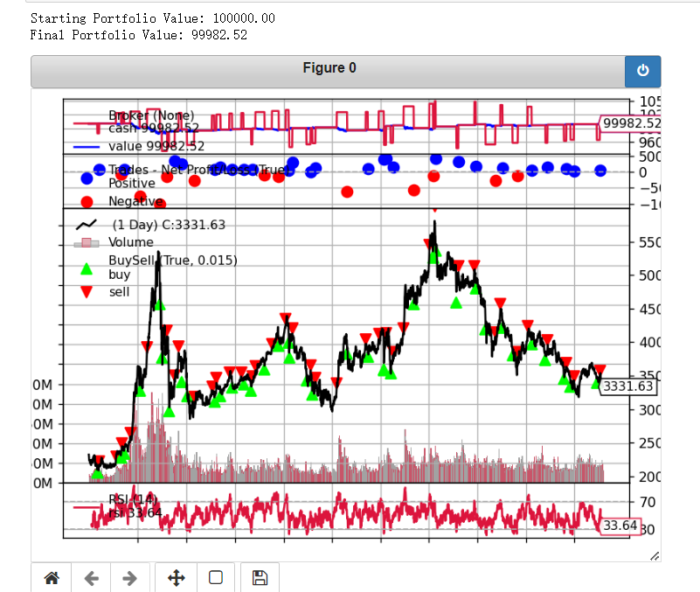The width and height of the screenshot is (700, 592).
Task: Click the Final Portfolio Value 99982.52 line
Action: click(x=138, y=35)
